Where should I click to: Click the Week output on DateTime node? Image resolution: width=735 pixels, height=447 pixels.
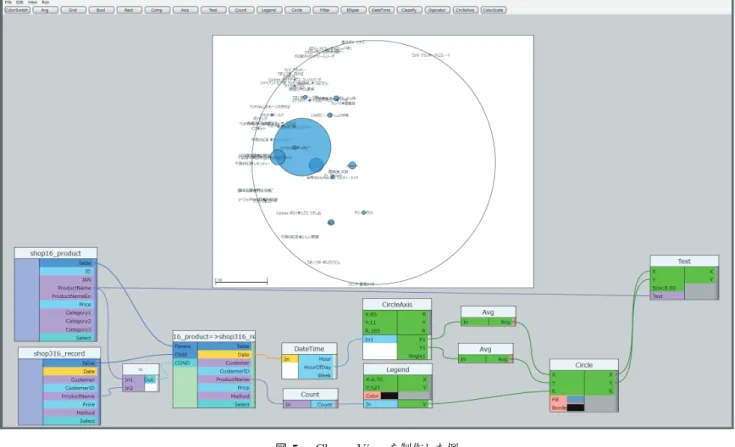[x=317, y=375]
